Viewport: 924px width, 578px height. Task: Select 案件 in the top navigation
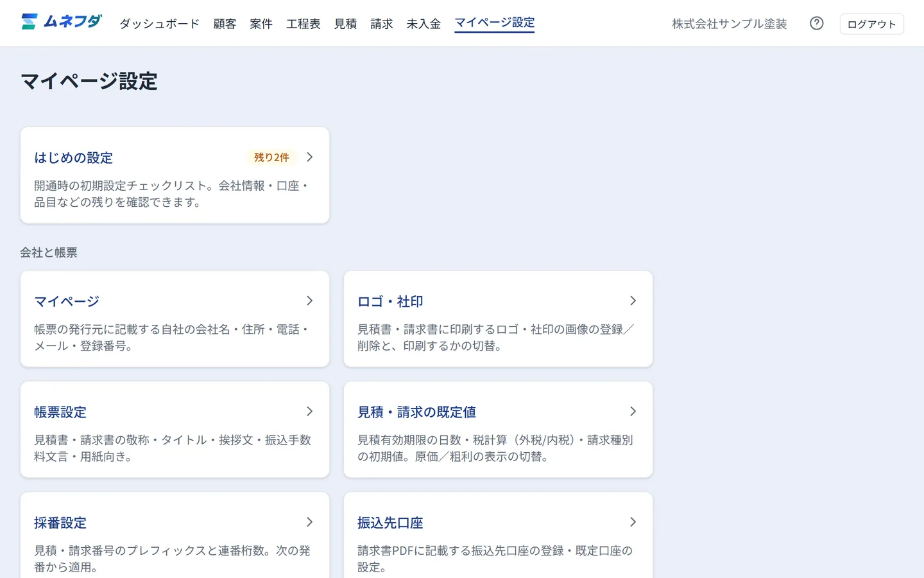(261, 24)
